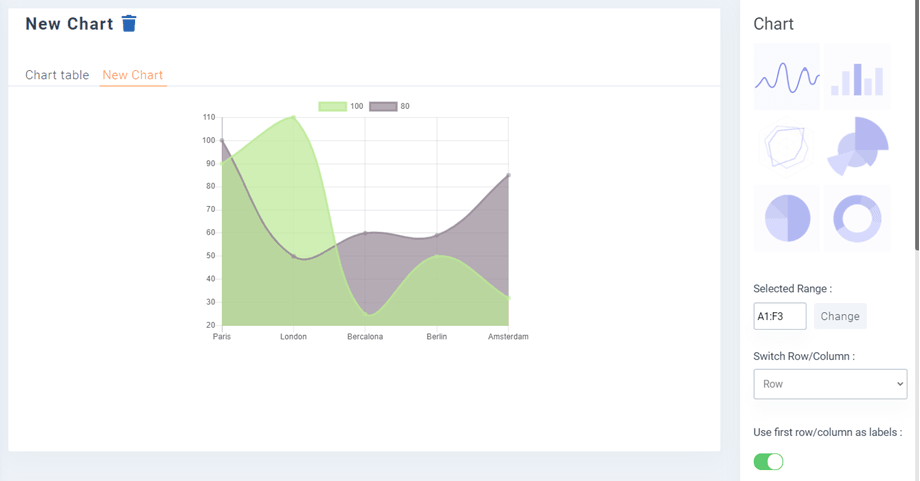Click the New Chart title heading

pyautogui.click(x=69, y=24)
